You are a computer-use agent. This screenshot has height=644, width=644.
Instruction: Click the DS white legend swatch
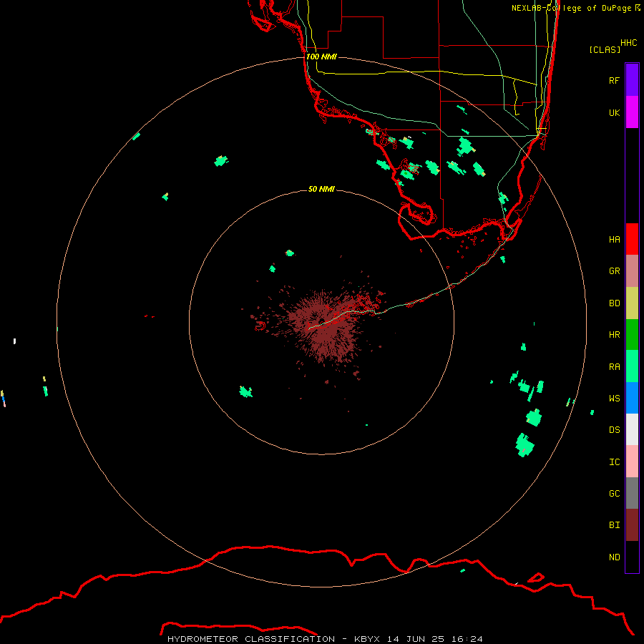pos(632,429)
